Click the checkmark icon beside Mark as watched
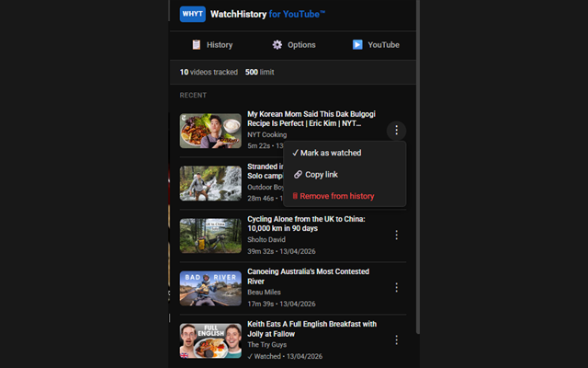588x368 pixels. tap(295, 153)
